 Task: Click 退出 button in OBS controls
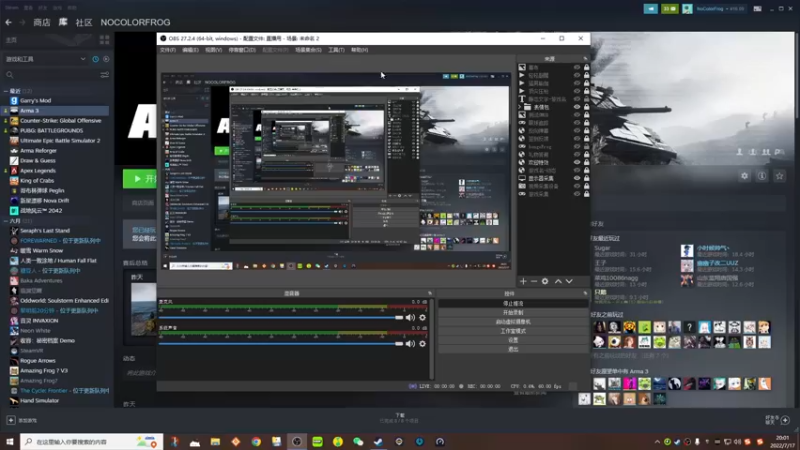coord(513,349)
